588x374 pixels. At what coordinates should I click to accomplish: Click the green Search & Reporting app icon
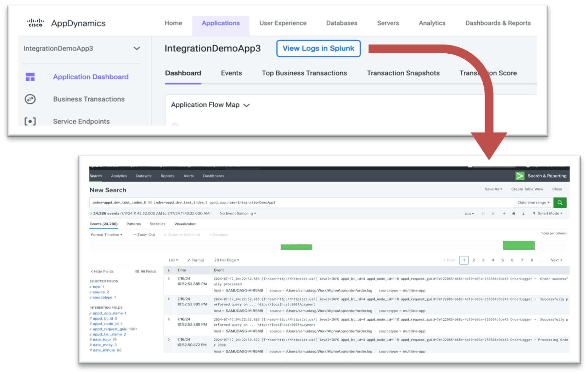coord(520,176)
